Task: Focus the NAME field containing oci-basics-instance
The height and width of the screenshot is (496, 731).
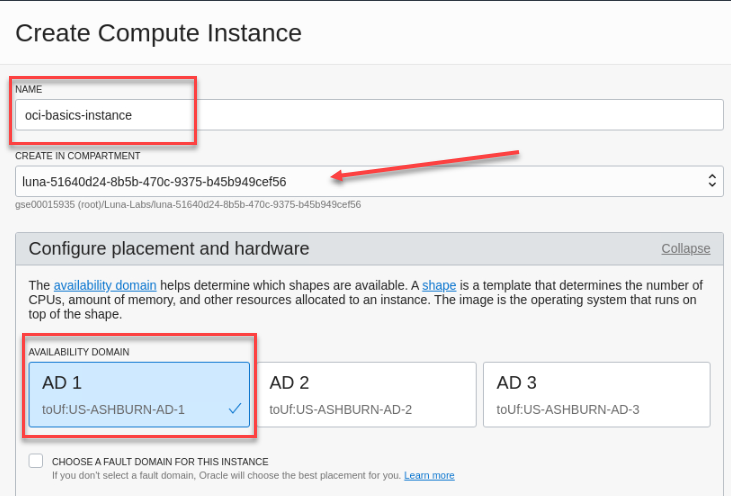Action: pos(369,115)
